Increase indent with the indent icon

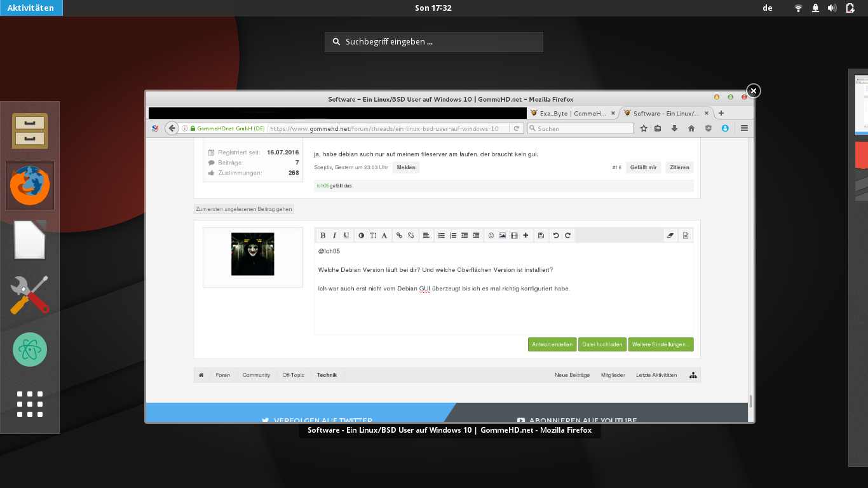point(476,236)
